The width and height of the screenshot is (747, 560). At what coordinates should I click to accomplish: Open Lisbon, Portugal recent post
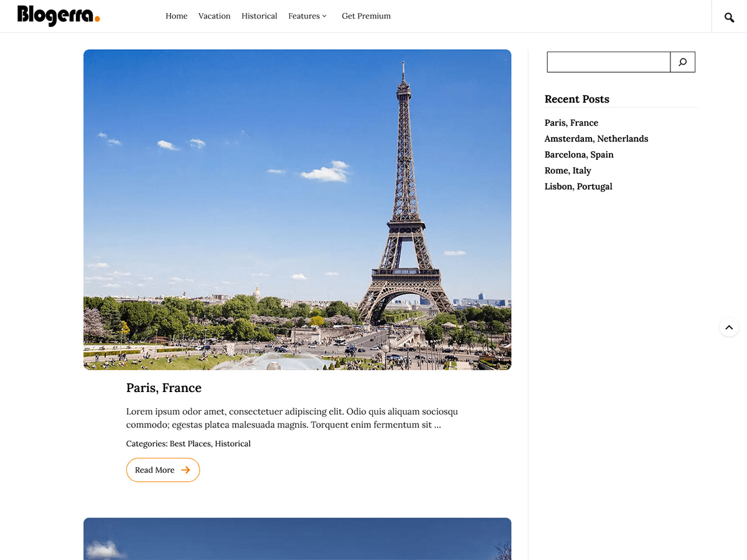coord(578,186)
